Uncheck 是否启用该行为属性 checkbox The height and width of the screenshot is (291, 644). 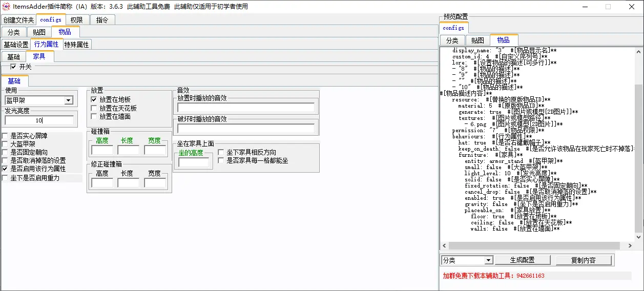5,169
